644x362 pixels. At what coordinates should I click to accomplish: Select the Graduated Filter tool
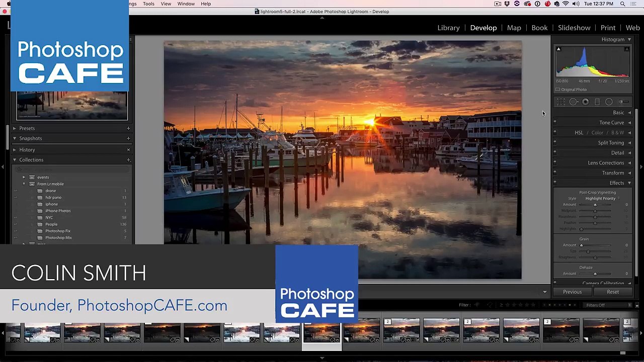pos(597,102)
